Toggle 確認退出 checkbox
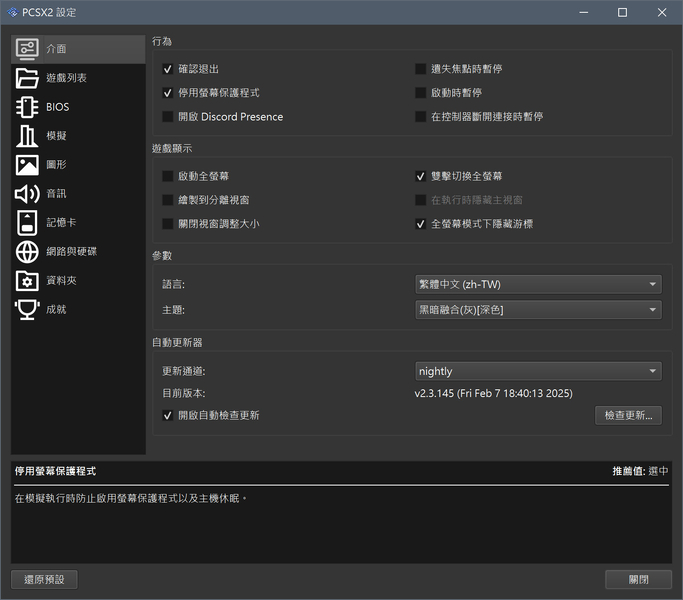Viewport: 683px width, 600px height. click(x=168, y=69)
